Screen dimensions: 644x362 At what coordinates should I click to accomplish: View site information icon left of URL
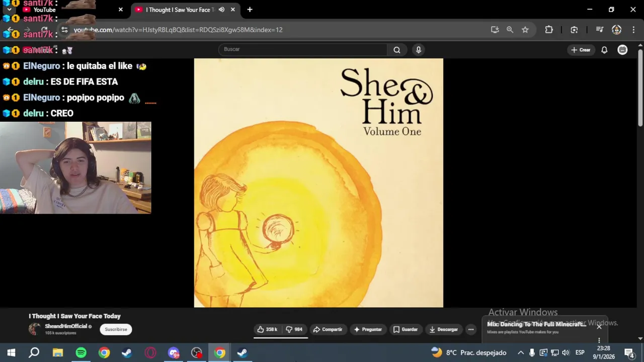64,30
